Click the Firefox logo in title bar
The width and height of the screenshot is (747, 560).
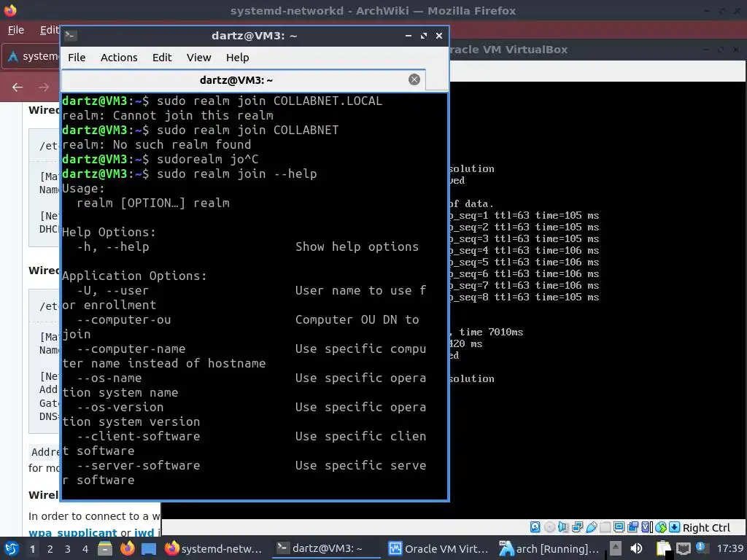[x=10, y=10]
